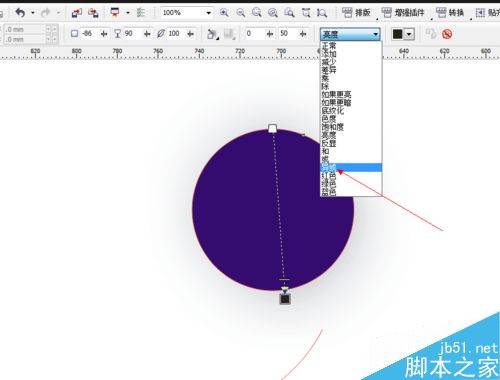Click the Export icon in toolbar
This screenshot has height=380, width=500.
click(x=93, y=13)
